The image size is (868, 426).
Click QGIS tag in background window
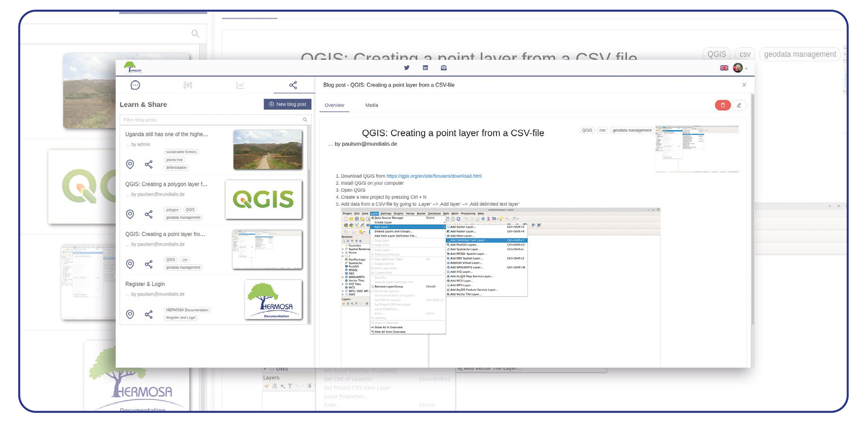[x=716, y=54]
